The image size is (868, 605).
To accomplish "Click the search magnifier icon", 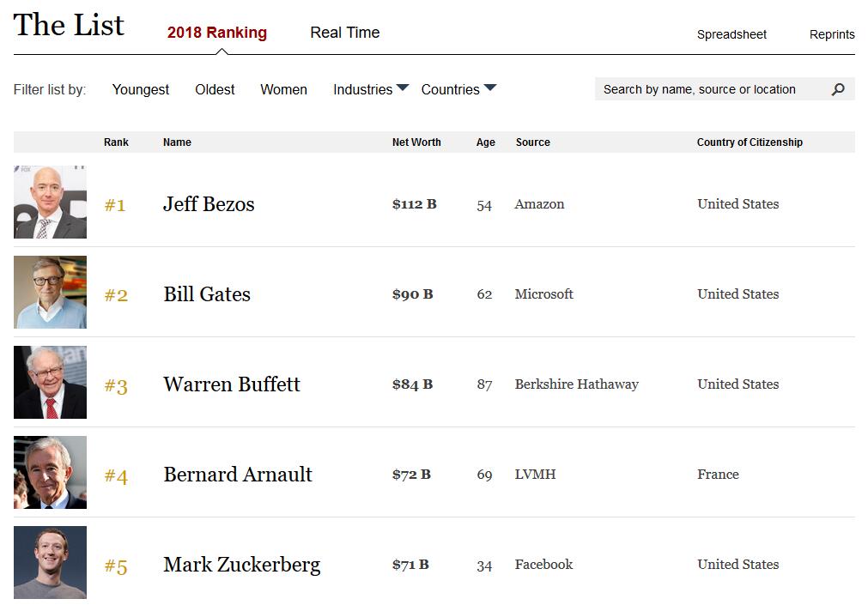I will coord(838,89).
